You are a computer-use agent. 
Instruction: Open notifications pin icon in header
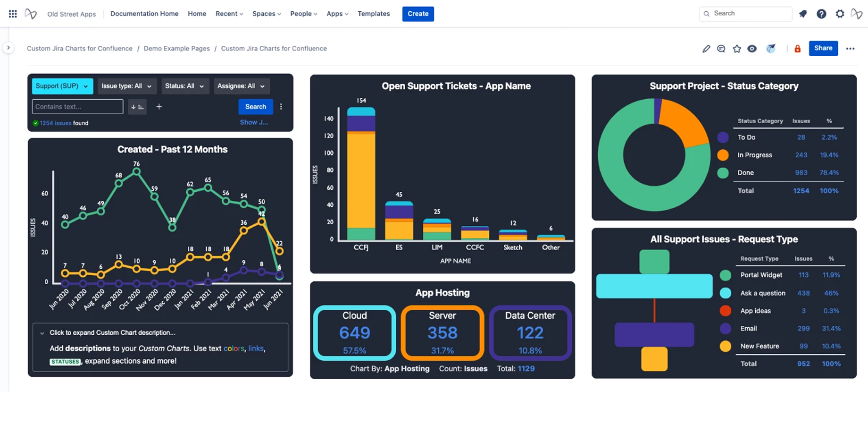(x=803, y=14)
